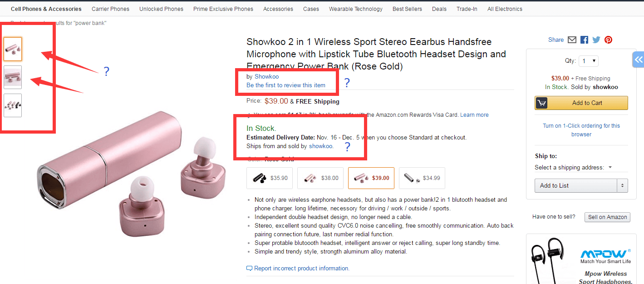
Task: View the second product thumbnail image
Action: (x=13, y=77)
